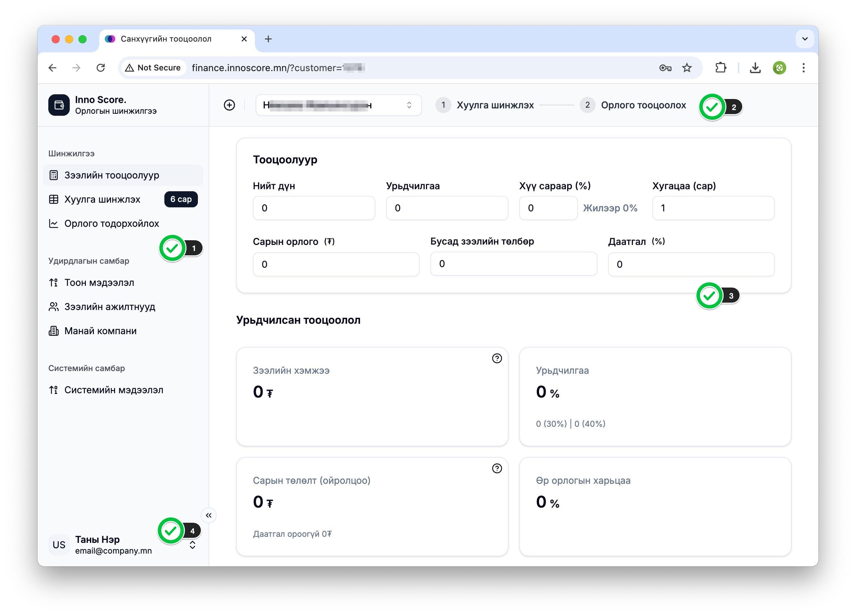
Task: Click the Нийт дүн input field
Action: click(x=314, y=208)
